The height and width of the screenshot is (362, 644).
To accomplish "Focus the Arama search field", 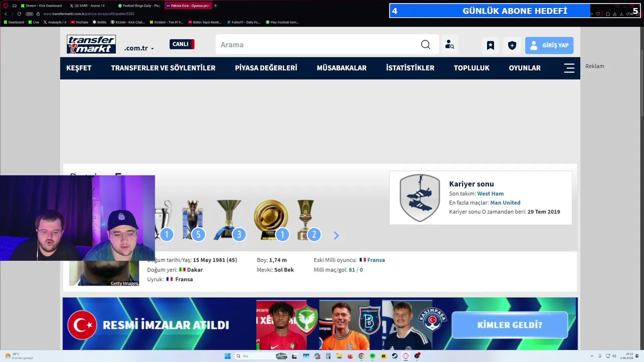I will click(317, 45).
